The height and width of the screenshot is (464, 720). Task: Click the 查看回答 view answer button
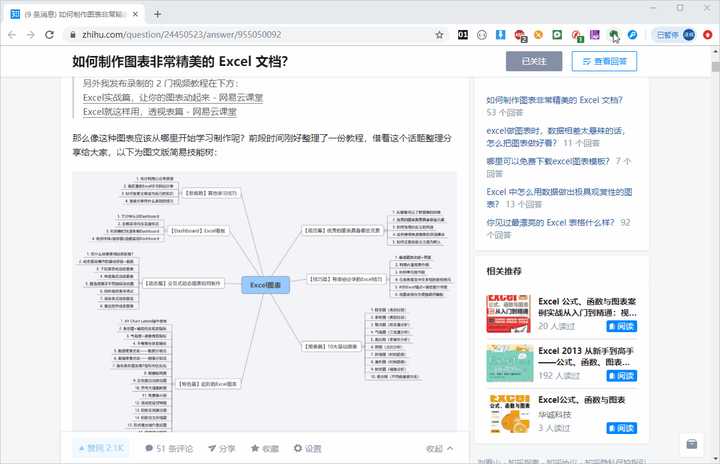point(604,61)
